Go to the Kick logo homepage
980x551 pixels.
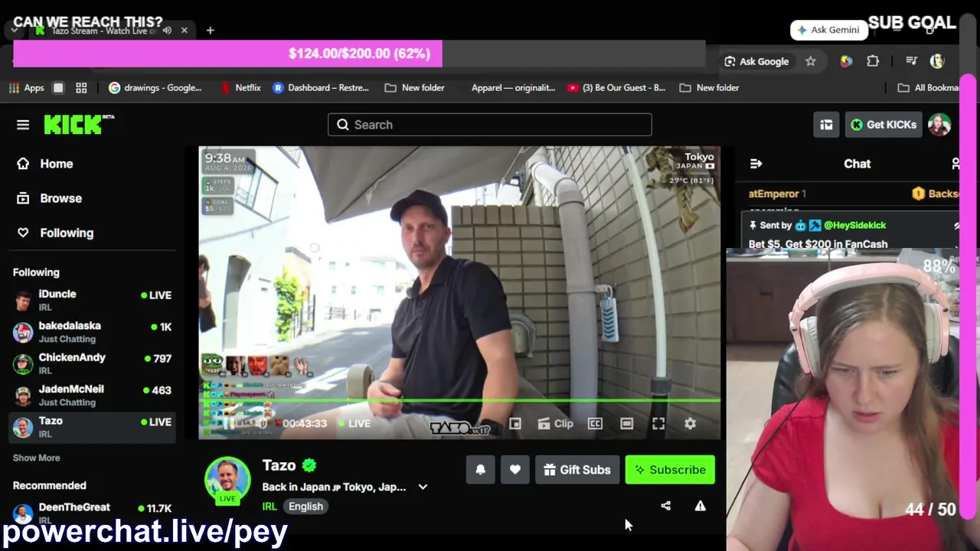coord(79,124)
